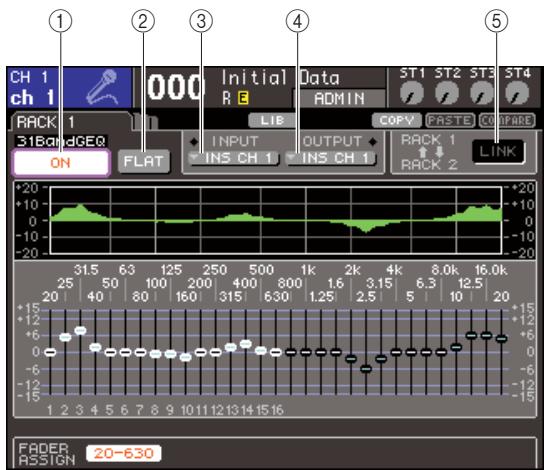
Task: Click the 315 Hz band slider
Action: click(x=231, y=347)
